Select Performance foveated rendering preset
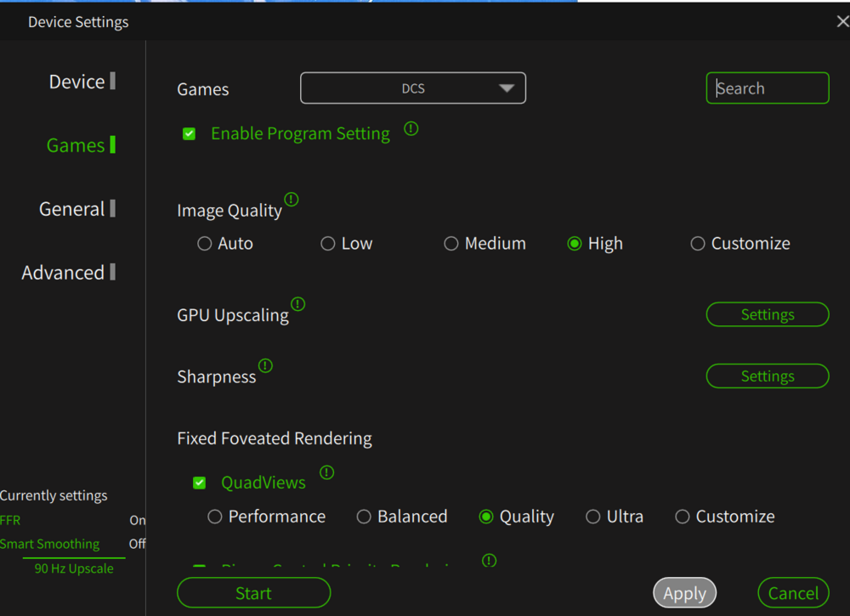Screen dimensions: 850x616 [x=215, y=517]
